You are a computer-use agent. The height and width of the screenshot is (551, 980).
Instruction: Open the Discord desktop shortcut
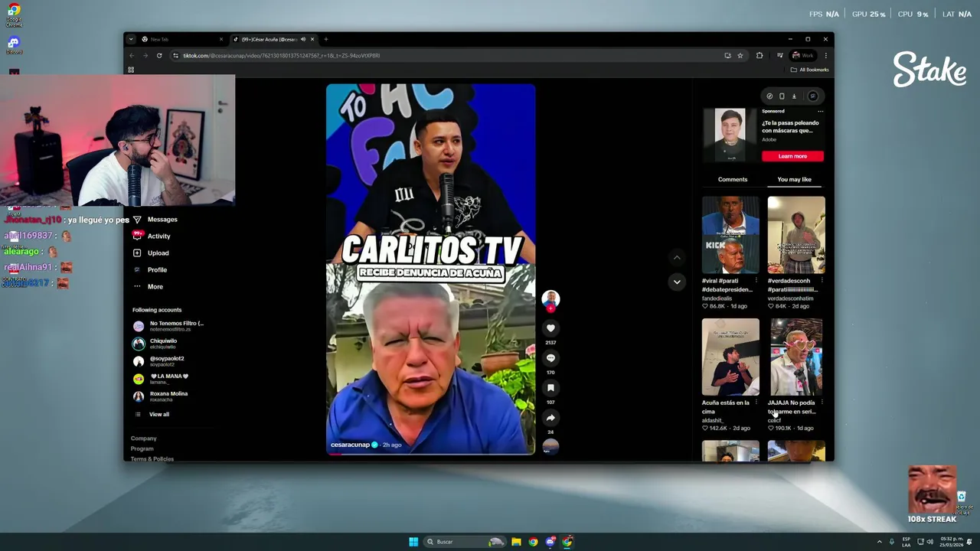[x=14, y=45]
